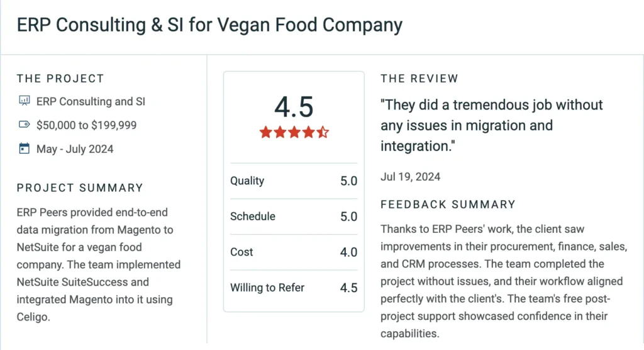This screenshot has width=644, height=350.
Task: Click the review quote text
Action: 491,125
